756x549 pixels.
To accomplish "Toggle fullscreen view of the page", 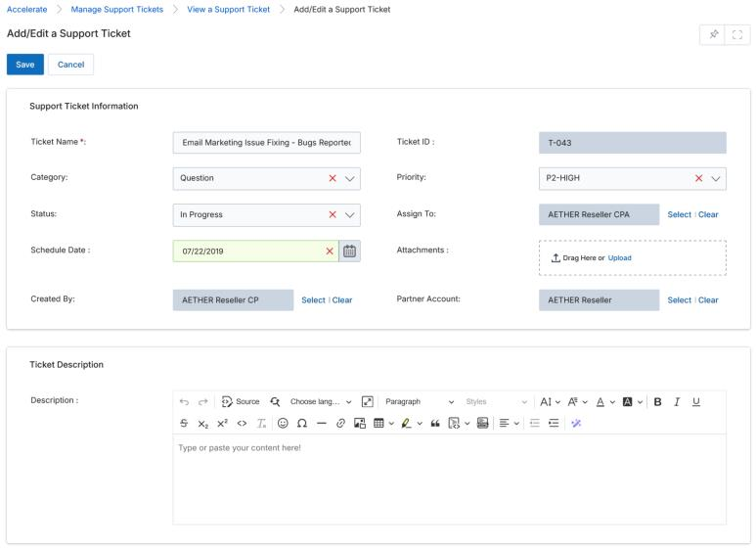I will pyautogui.click(x=737, y=34).
